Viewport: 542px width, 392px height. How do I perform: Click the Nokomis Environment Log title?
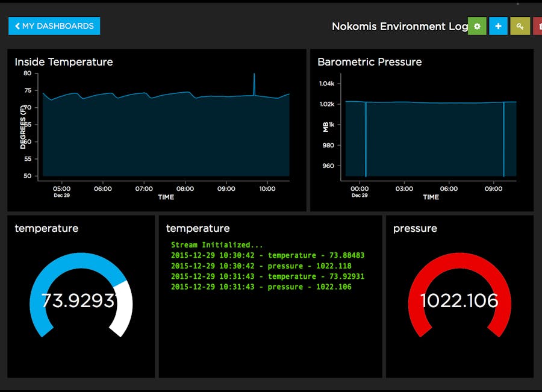[x=399, y=26]
